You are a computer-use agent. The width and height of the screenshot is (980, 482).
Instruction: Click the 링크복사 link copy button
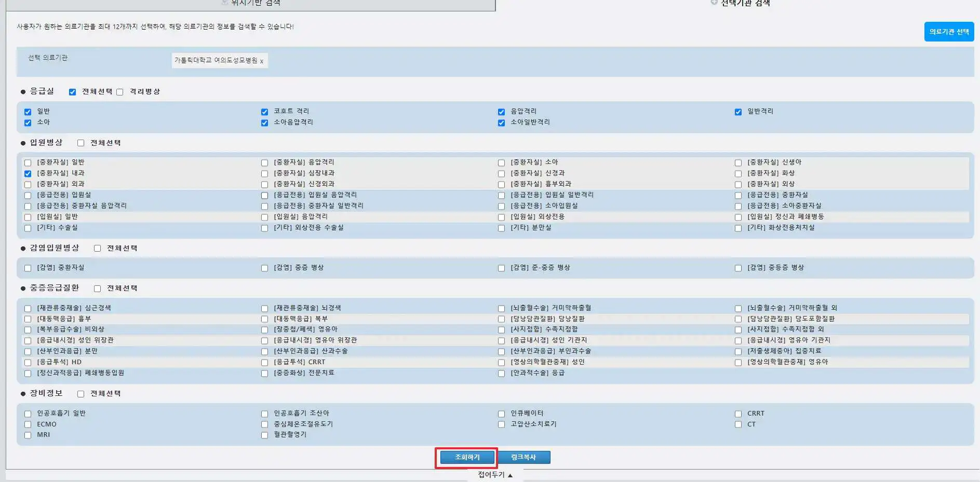point(523,457)
